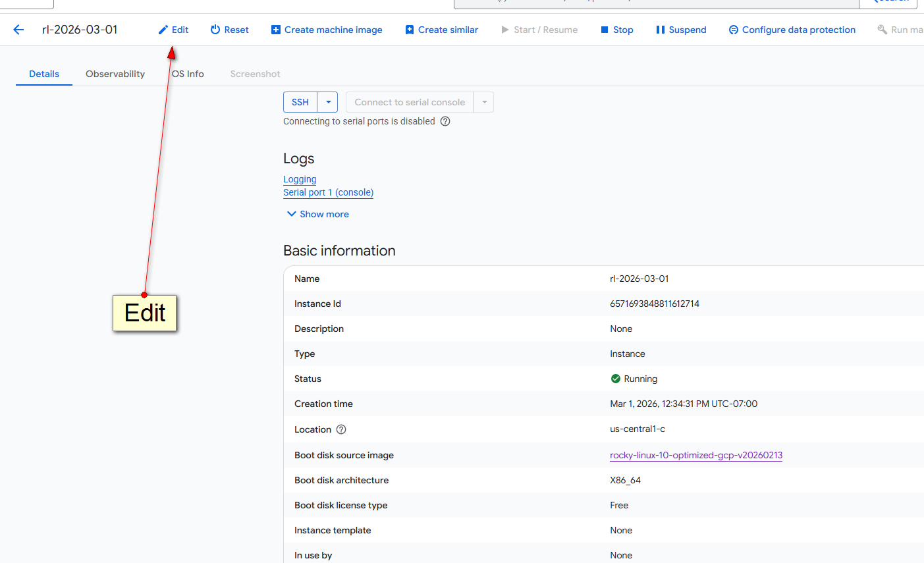Viewport: 924px width, 563px height.
Task: Click the Edit pencil icon
Action: [163, 30]
